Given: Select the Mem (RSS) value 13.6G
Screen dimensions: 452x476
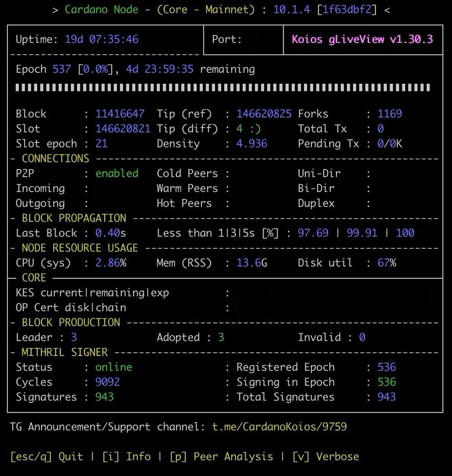Looking at the screenshot, I should coord(252,262).
